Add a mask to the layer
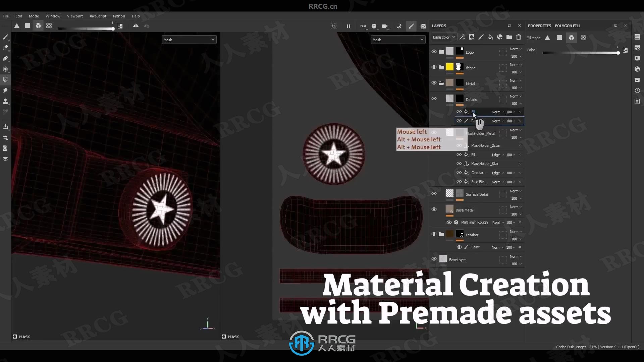 point(472,37)
